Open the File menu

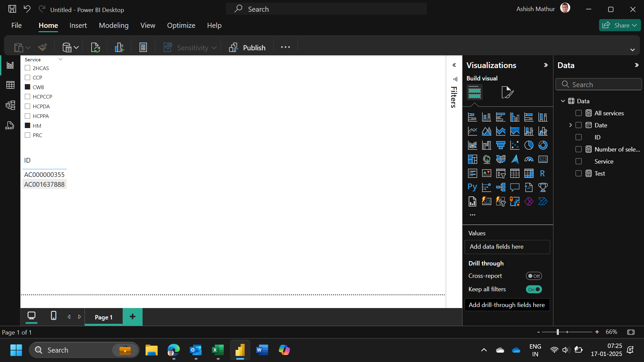click(16, 25)
